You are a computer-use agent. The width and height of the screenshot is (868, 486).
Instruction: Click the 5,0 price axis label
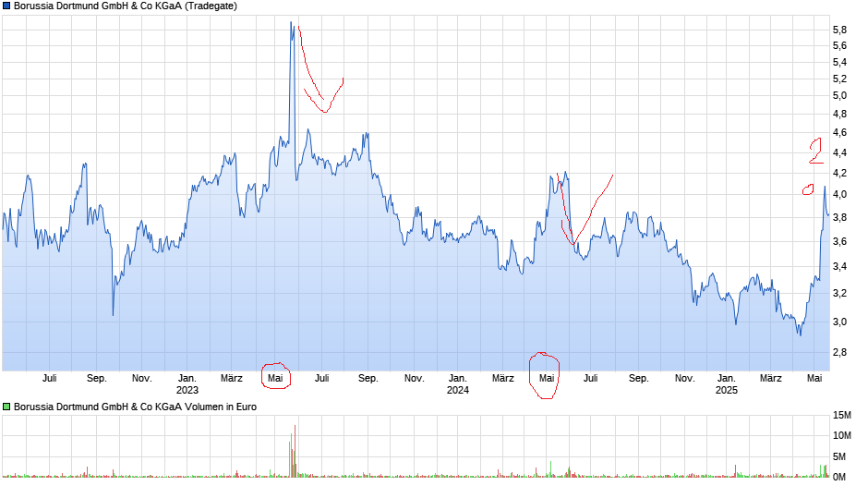[839, 96]
